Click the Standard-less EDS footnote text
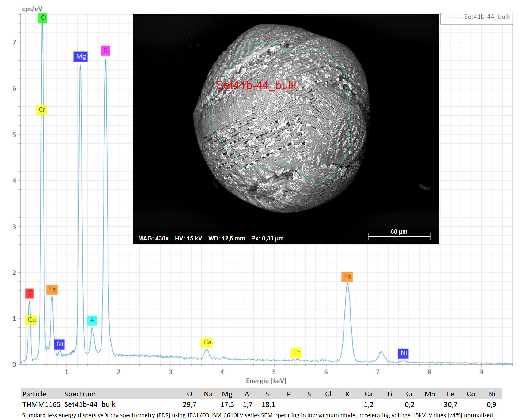This screenshot has width=520, height=420. coord(258,415)
